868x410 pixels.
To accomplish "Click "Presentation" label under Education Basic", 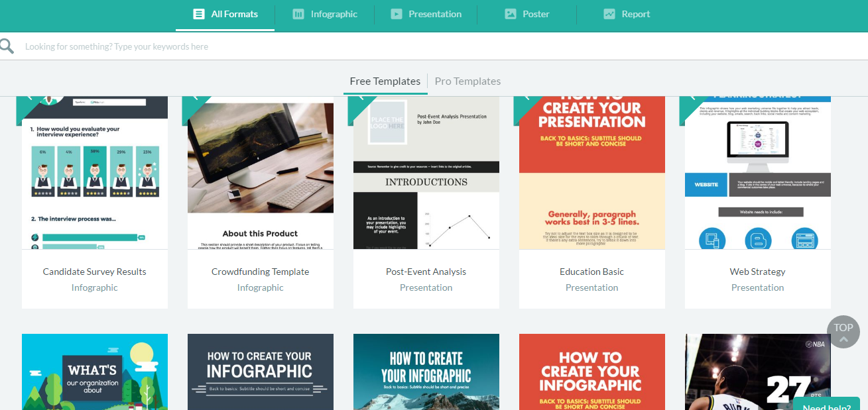I will pos(592,287).
